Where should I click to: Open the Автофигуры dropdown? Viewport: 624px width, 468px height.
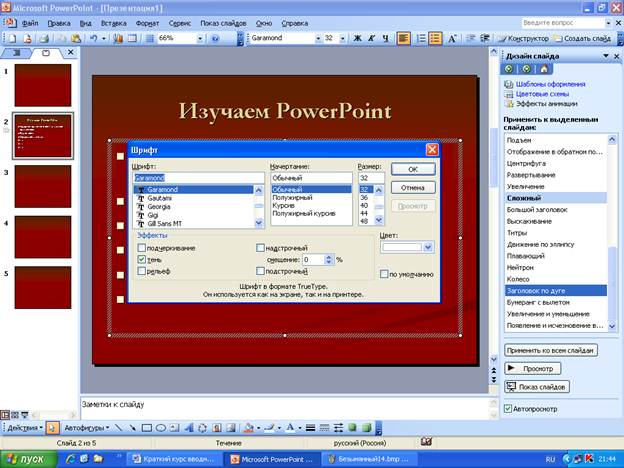tap(86, 428)
